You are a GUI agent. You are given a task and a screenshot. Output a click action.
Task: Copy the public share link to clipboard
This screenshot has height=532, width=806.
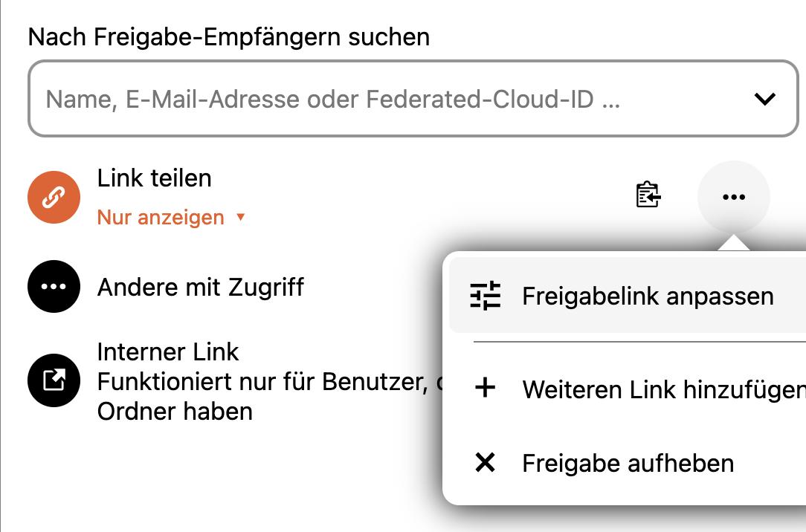click(x=648, y=195)
